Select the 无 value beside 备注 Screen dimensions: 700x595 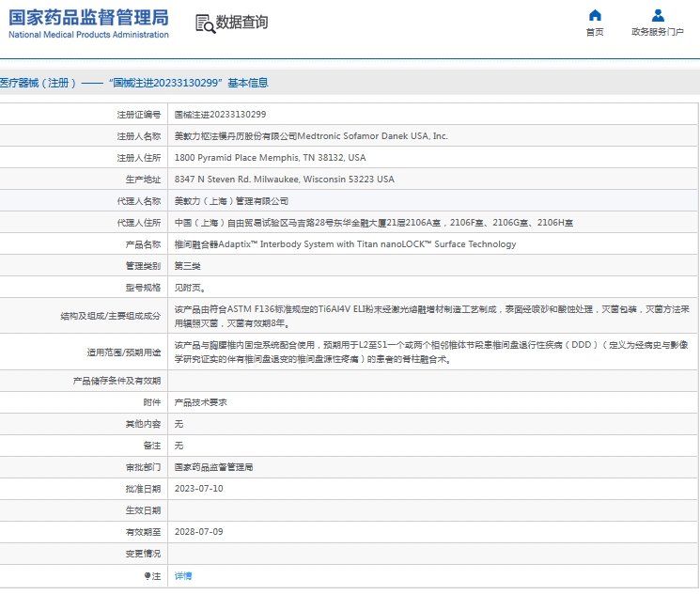179,446
